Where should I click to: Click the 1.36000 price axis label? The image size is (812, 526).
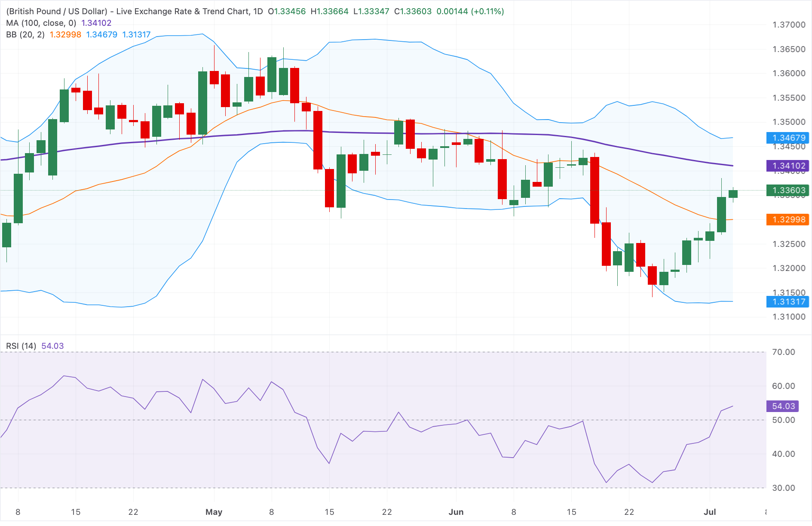(x=789, y=73)
